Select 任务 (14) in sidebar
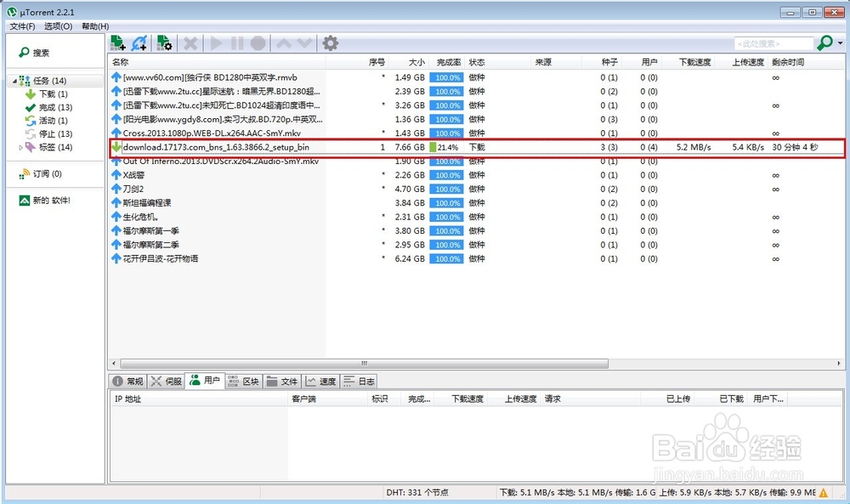This screenshot has height=504, width=850. [x=49, y=81]
